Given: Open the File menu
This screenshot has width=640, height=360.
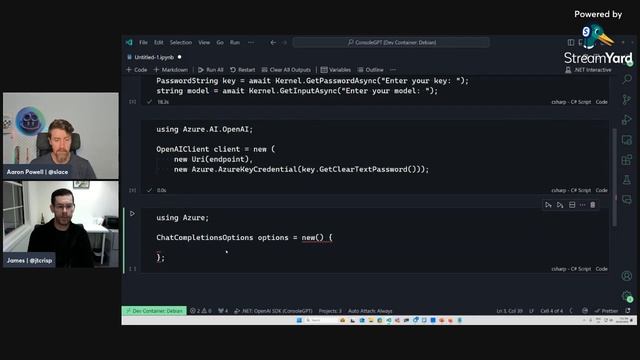Looking at the screenshot, I should coord(143,42).
